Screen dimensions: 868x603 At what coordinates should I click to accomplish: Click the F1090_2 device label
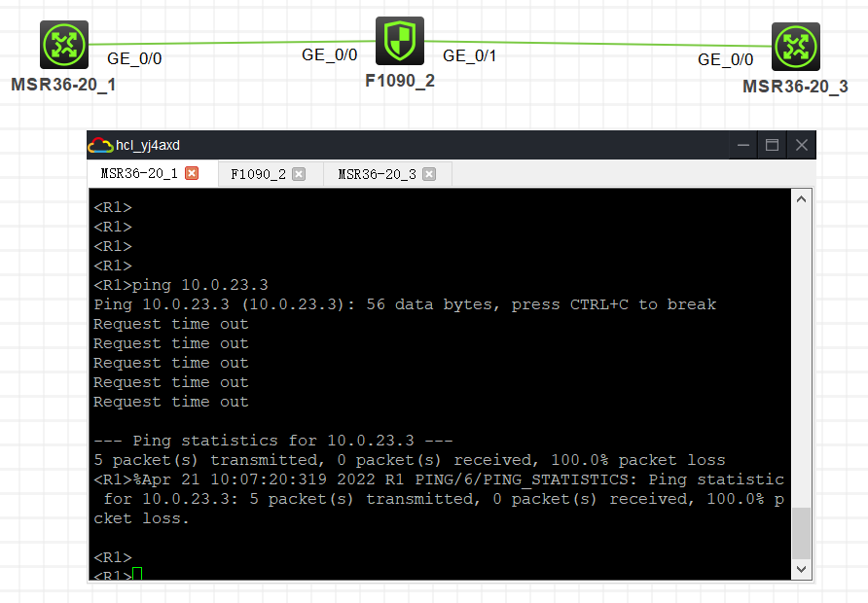click(400, 81)
